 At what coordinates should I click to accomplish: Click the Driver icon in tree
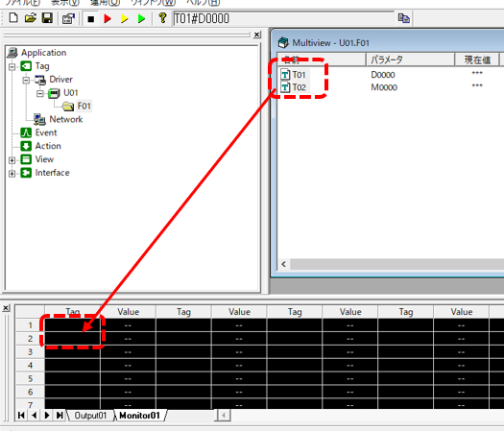click(40, 80)
